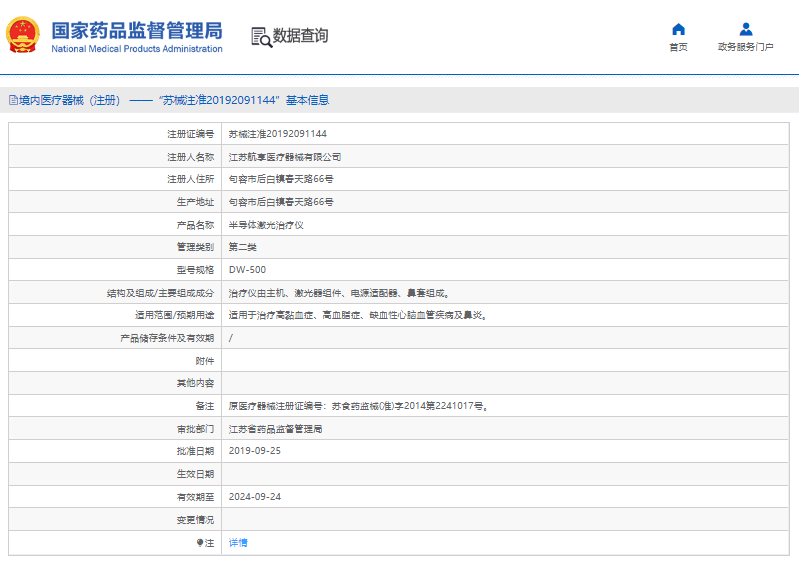Click the 数据查询 heading
Viewport: 799px width, 563px height.
click(300, 36)
